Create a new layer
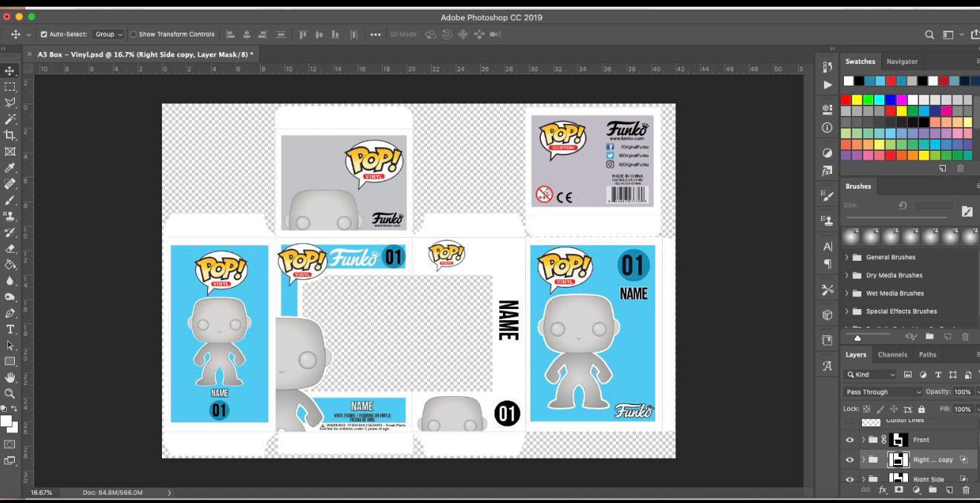 point(950,490)
